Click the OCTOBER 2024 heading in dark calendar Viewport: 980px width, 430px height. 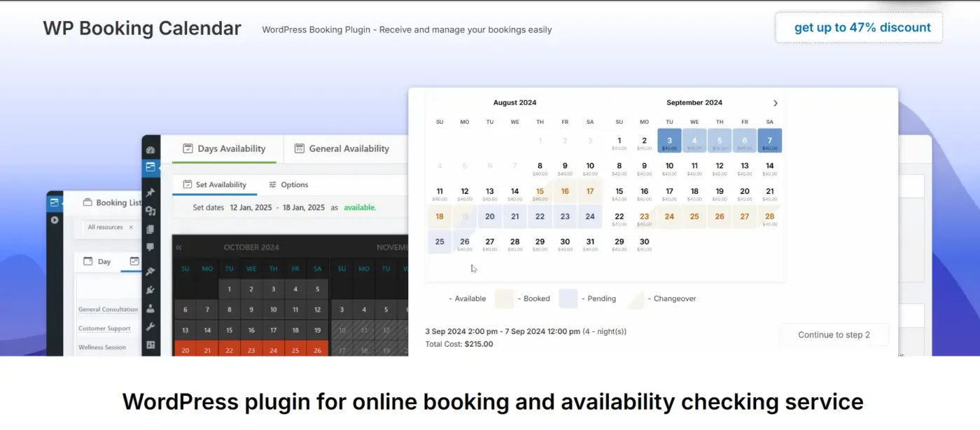[x=251, y=247]
